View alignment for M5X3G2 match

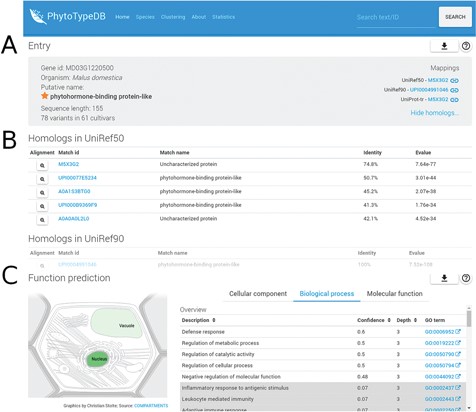[42, 165]
